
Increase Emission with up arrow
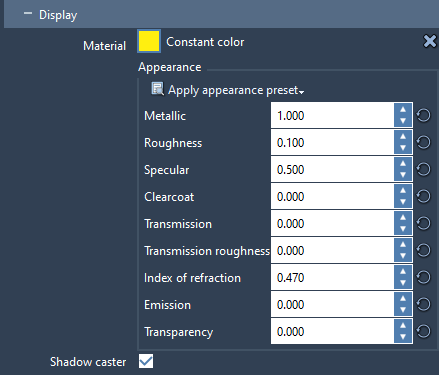[403, 299]
